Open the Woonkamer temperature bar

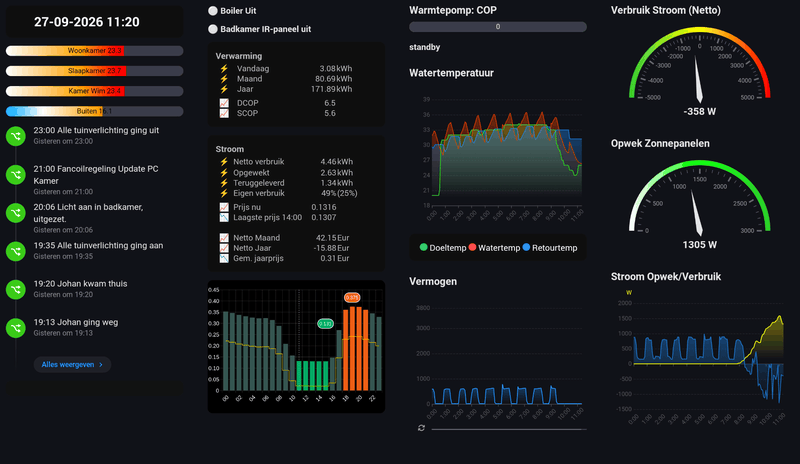tap(94, 51)
